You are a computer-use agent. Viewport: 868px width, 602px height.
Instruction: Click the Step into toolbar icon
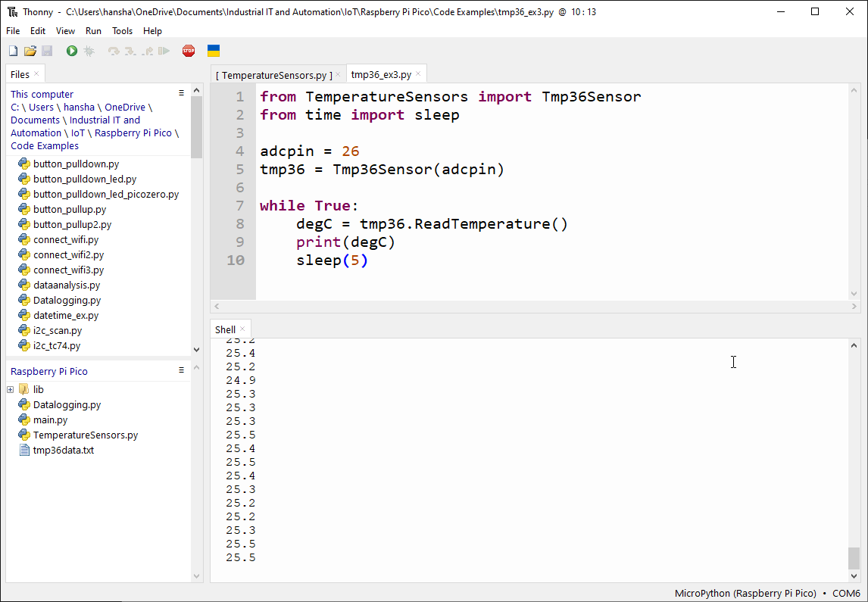130,51
